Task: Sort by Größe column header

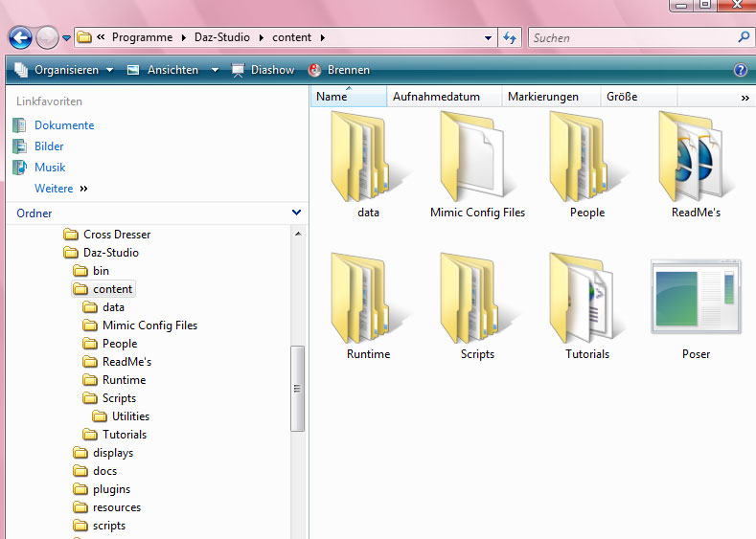Action: (x=639, y=97)
